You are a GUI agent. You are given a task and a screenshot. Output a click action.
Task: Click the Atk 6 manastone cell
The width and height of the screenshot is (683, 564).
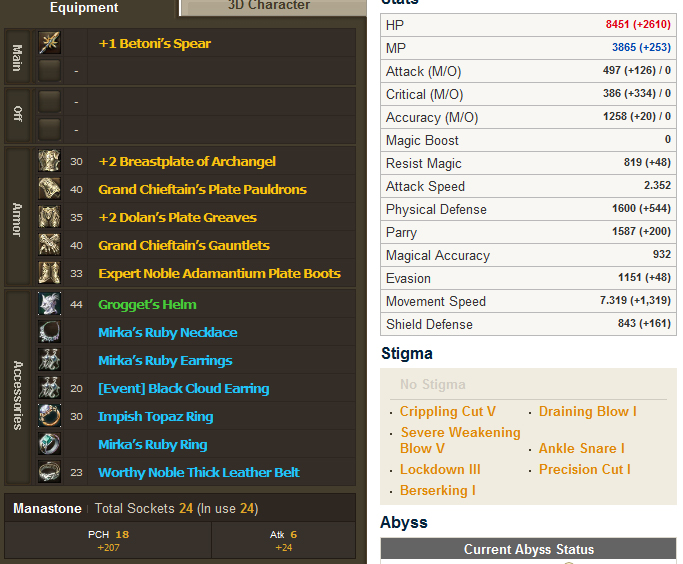coord(284,540)
